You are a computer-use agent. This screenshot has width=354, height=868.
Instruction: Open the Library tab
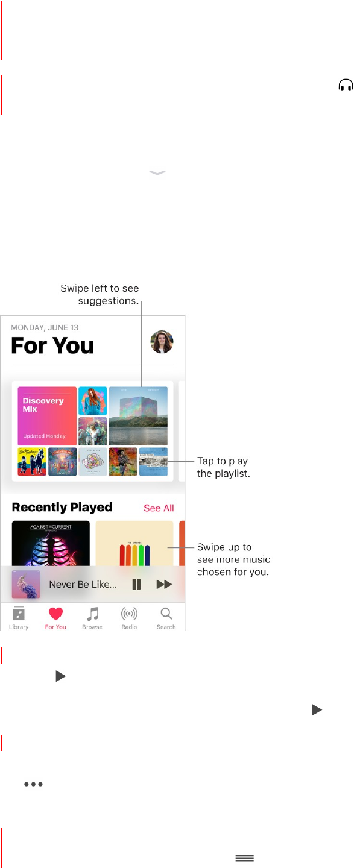19,617
